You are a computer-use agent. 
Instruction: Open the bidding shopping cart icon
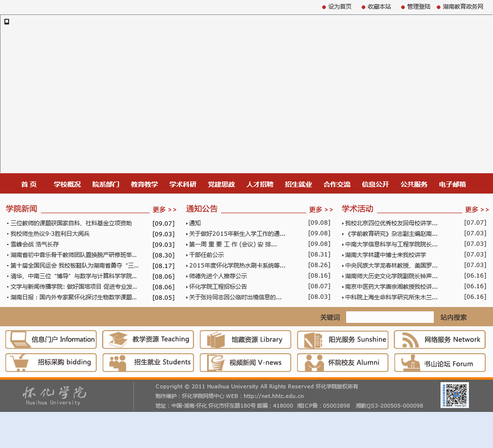pyautogui.click(x=19, y=363)
